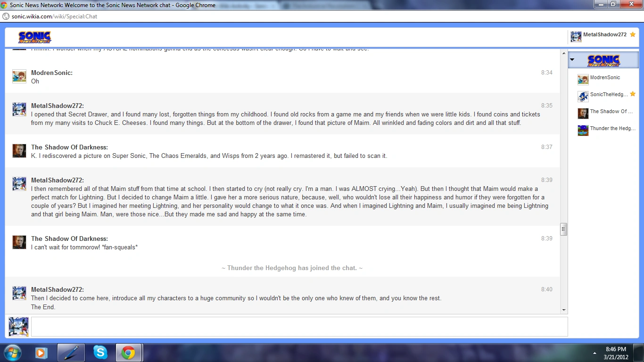The image size is (644, 362).
Task: Collapse the Sonic News Network user list arrow
Action: pyautogui.click(x=572, y=60)
